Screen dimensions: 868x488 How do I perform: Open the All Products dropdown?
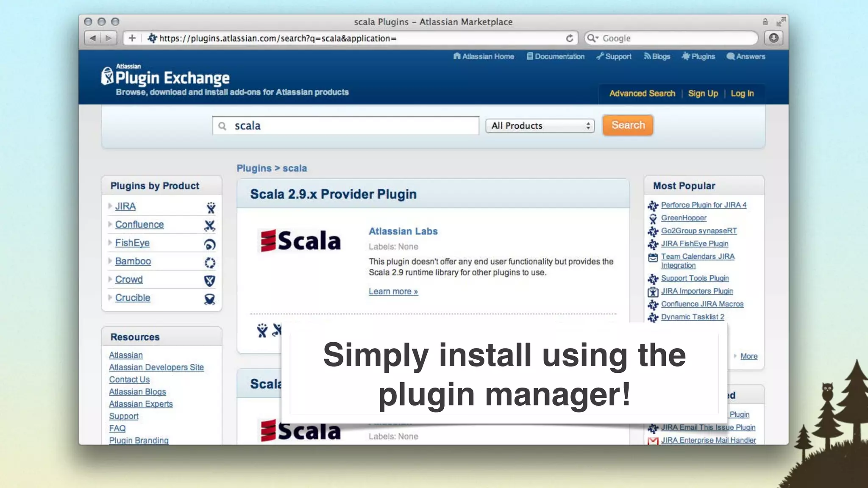540,126
